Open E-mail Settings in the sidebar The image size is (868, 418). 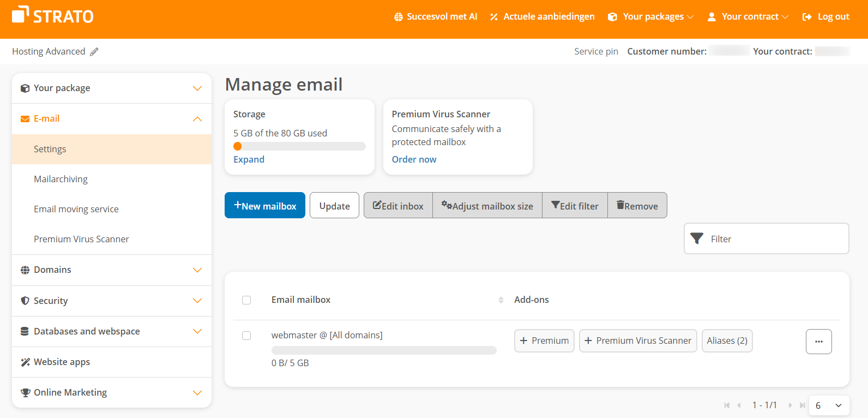pos(112,149)
